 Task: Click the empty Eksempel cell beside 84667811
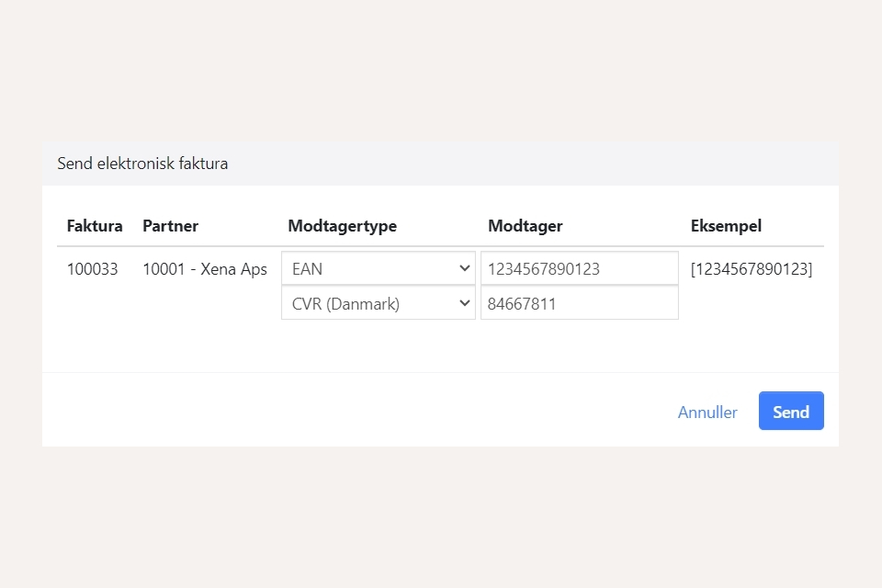(752, 304)
